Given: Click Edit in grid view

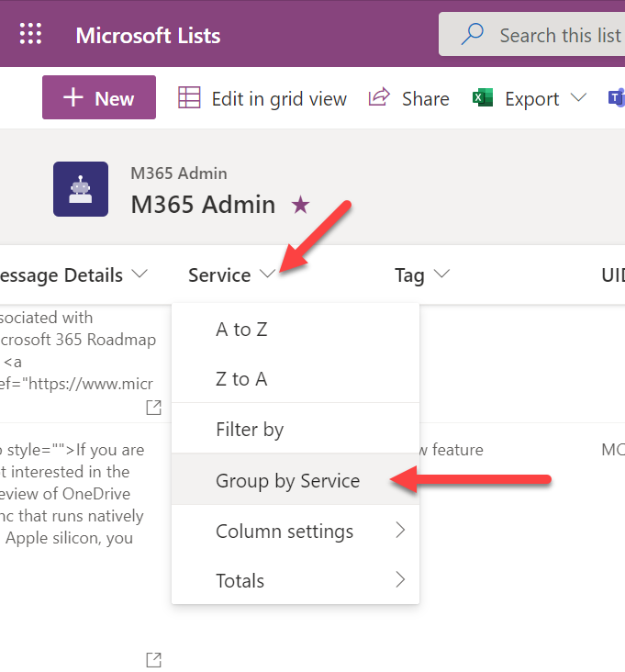Looking at the screenshot, I should click(262, 98).
